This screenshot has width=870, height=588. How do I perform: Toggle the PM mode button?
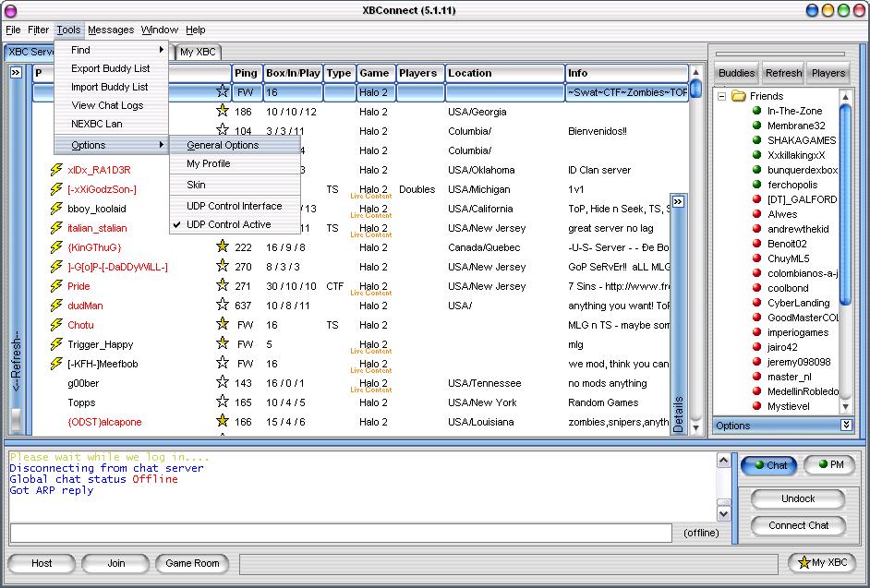point(829,465)
